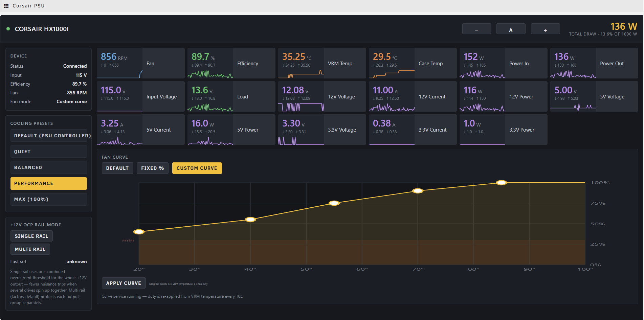The width and height of the screenshot is (644, 320).
Task: Click the '856 RPM' fan value in Device panel
Action: tap(77, 93)
